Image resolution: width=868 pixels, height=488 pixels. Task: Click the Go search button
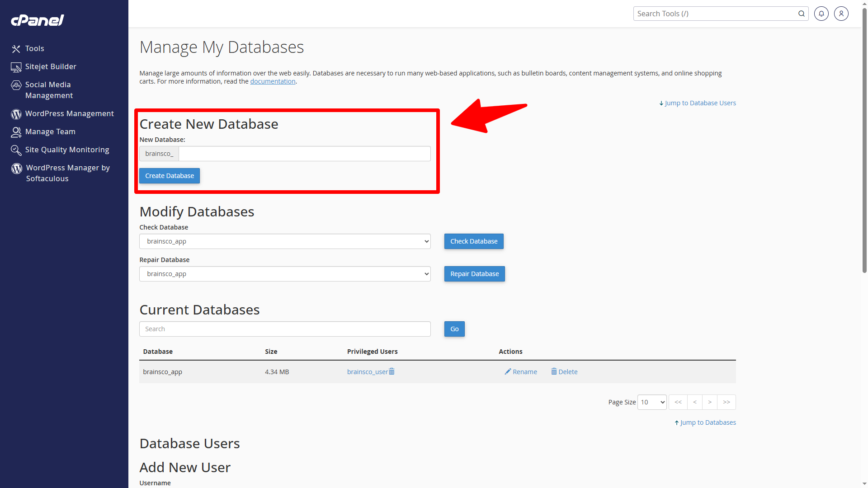454,329
